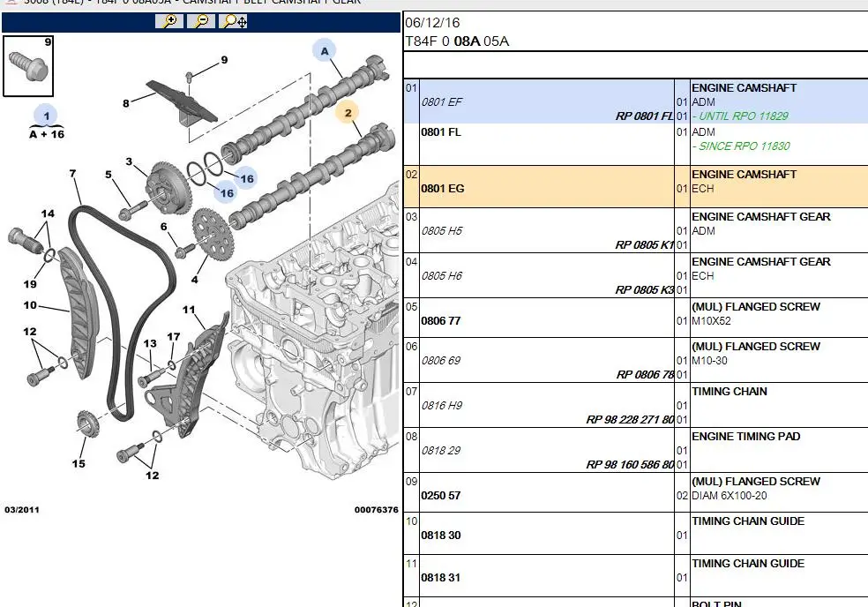Image resolution: width=868 pixels, height=607 pixels.
Task: Click diagram label 4 below lower gear
Action: 194,280
